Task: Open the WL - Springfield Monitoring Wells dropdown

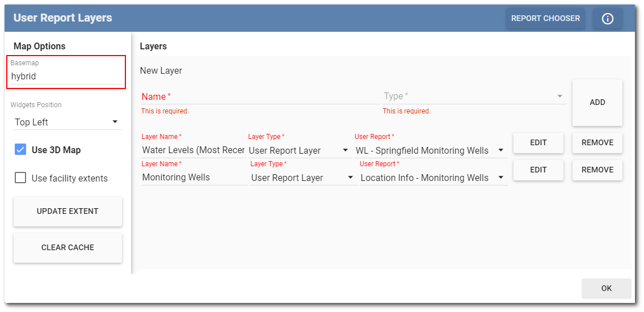Action: tap(430, 150)
